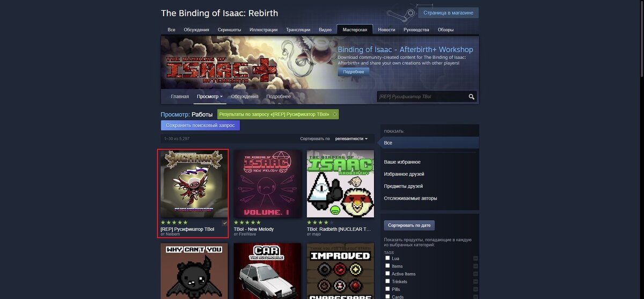Open [REP] Русификатор TBoI title link

tap(187, 229)
